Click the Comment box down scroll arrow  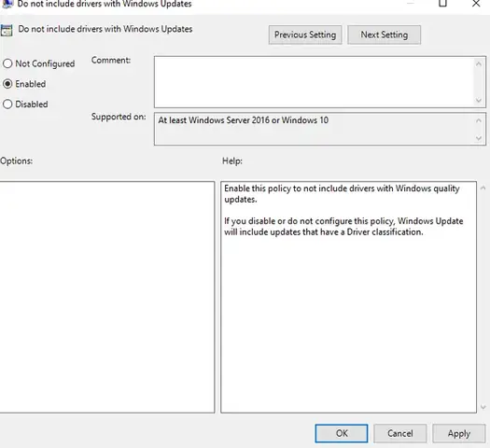tap(478, 100)
